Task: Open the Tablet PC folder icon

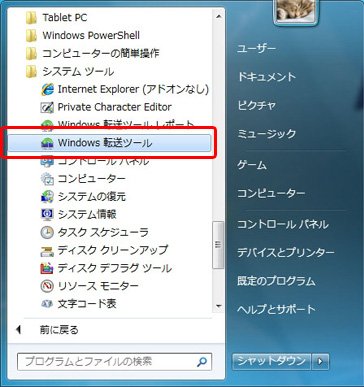Action: click(31, 18)
